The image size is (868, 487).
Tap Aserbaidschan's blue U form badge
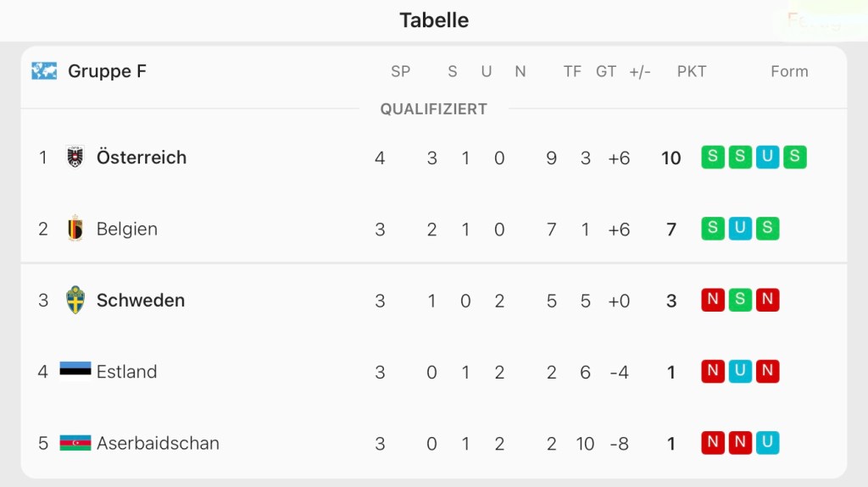point(768,443)
